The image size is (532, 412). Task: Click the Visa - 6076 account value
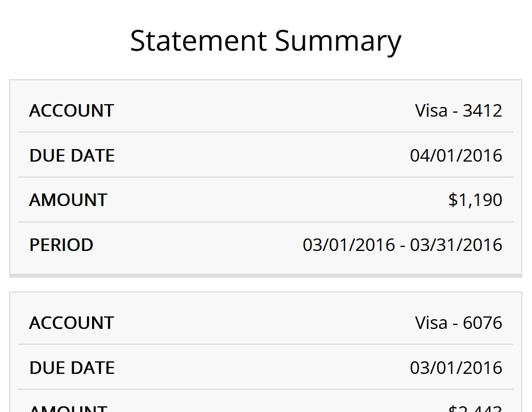(x=458, y=323)
